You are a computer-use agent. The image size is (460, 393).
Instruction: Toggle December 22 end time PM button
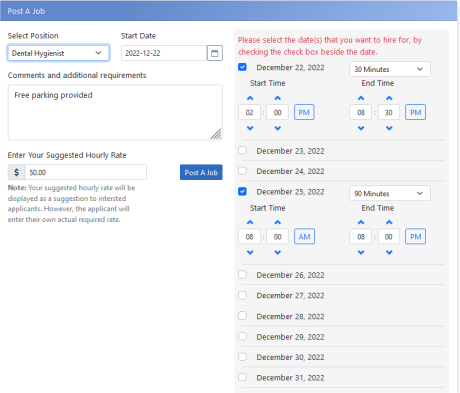tap(415, 112)
